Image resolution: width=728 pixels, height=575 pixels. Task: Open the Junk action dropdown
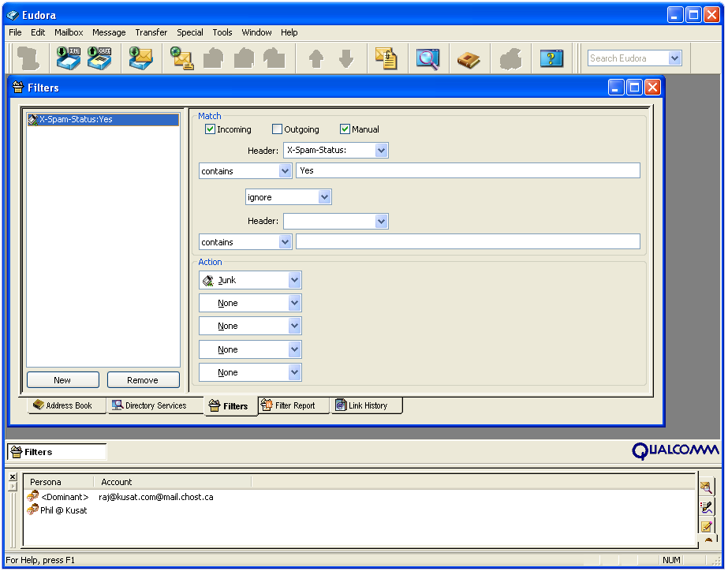(294, 280)
